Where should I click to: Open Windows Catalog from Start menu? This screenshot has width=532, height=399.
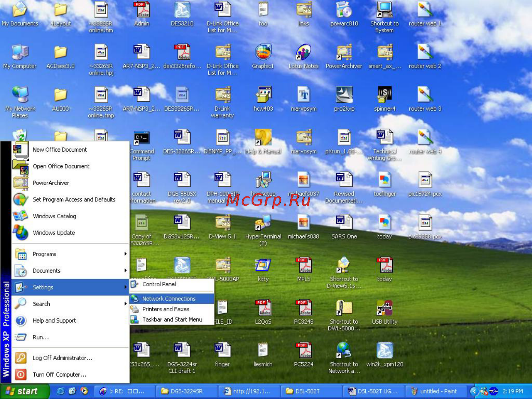(70, 216)
